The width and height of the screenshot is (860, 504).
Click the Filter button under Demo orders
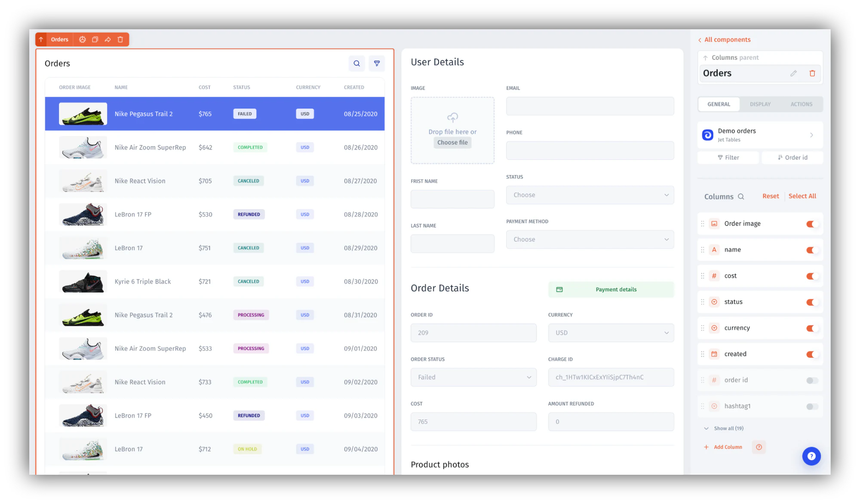click(x=728, y=158)
